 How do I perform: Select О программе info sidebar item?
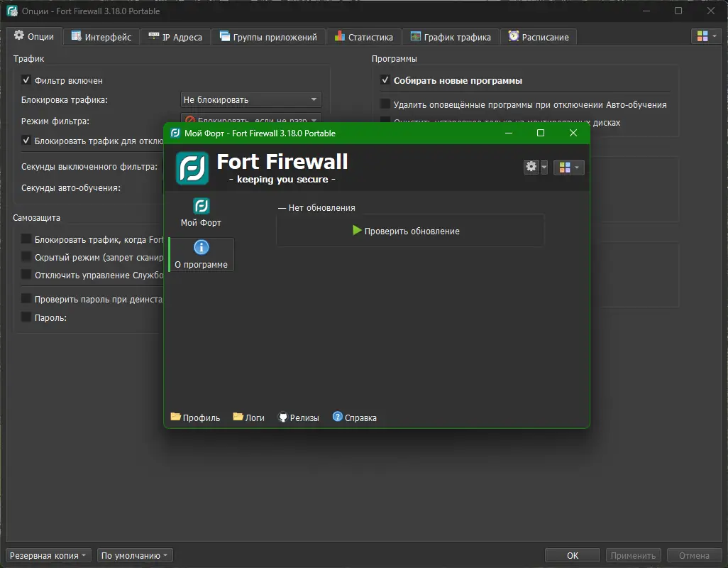coord(201,254)
